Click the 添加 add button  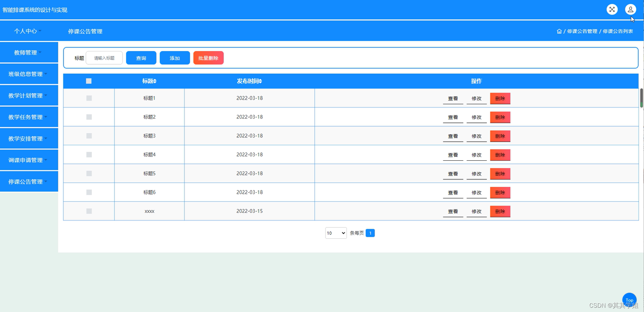click(x=175, y=58)
